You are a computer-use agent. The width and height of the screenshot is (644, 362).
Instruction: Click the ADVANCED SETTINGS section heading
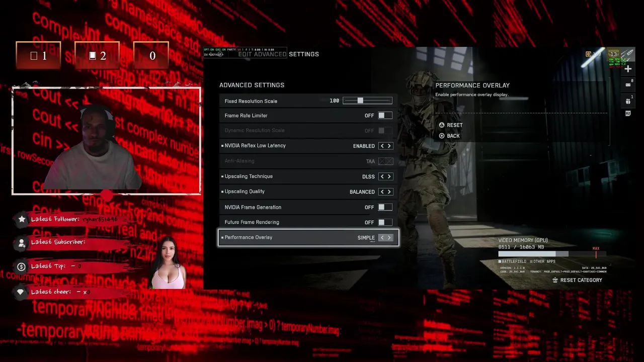click(x=252, y=85)
